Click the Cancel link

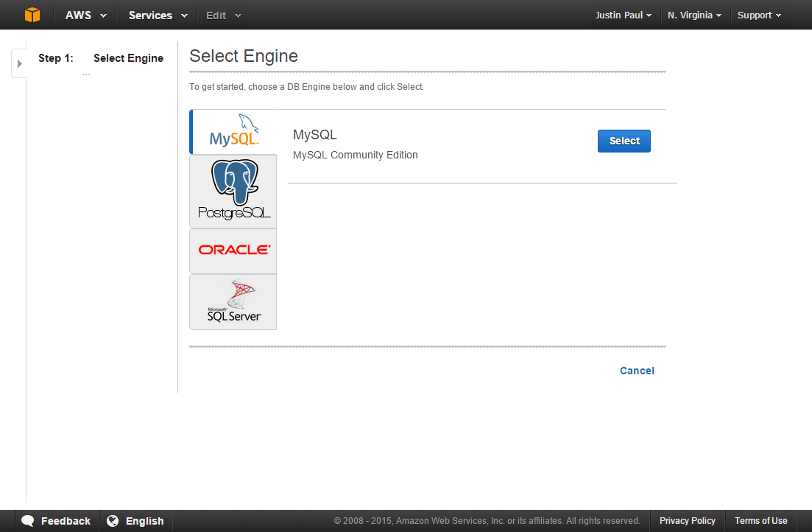tap(637, 371)
